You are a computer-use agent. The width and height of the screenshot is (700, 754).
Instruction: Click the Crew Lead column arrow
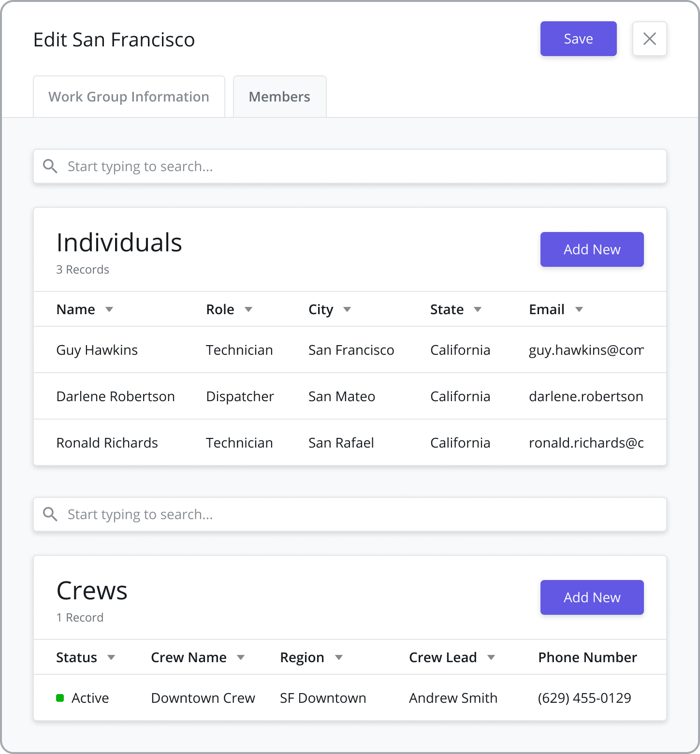tap(491, 657)
